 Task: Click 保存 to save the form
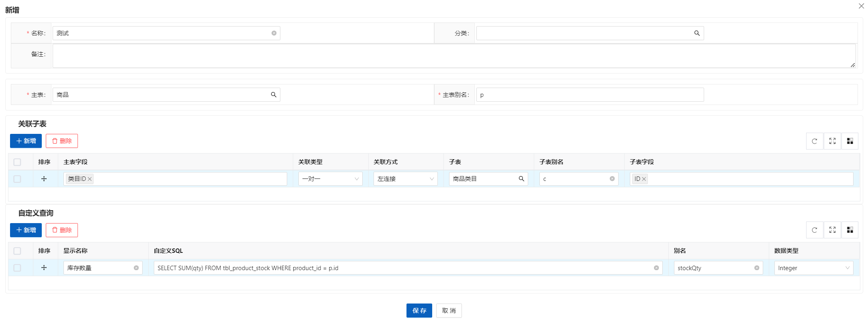(419, 311)
